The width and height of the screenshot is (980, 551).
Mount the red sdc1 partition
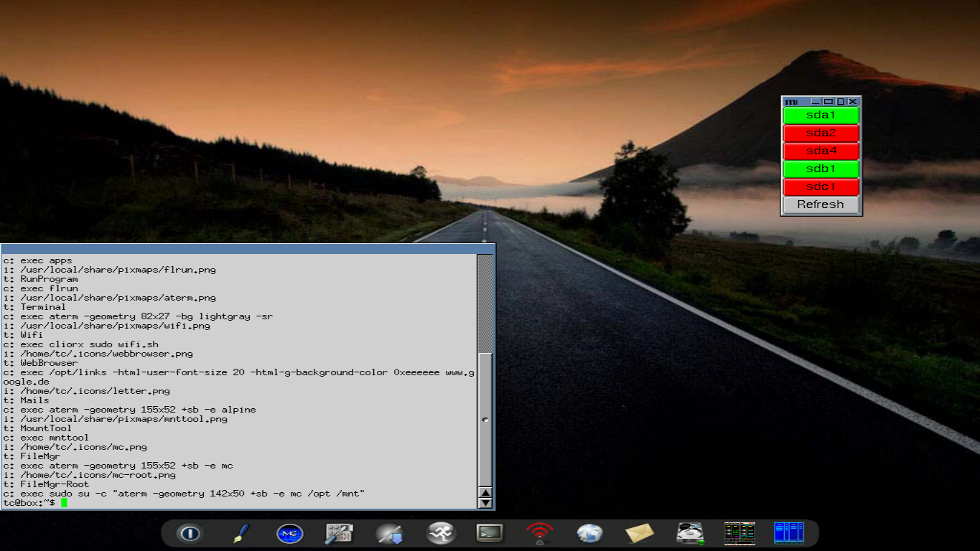[821, 187]
